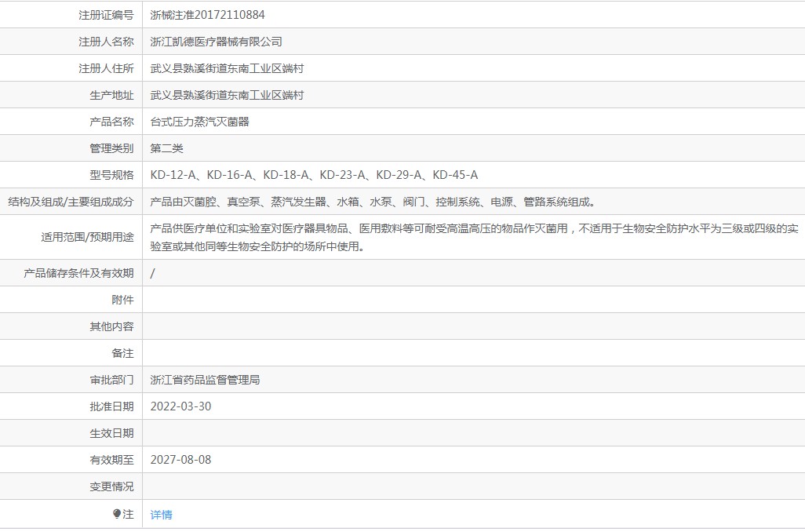Image resolution: width=805 pixels, height=532 pixels.
Task: Click the model list starting with KD-12-A
Action: coord(314,175)
